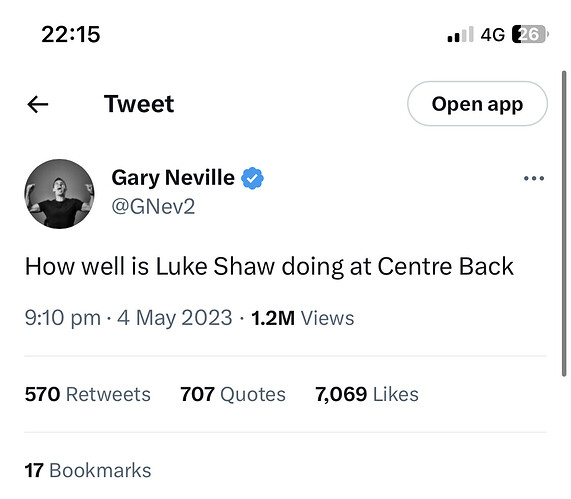The image size is (571, 499).
Task: Open the 17 Bookmarks count
Action: [88, 470]
